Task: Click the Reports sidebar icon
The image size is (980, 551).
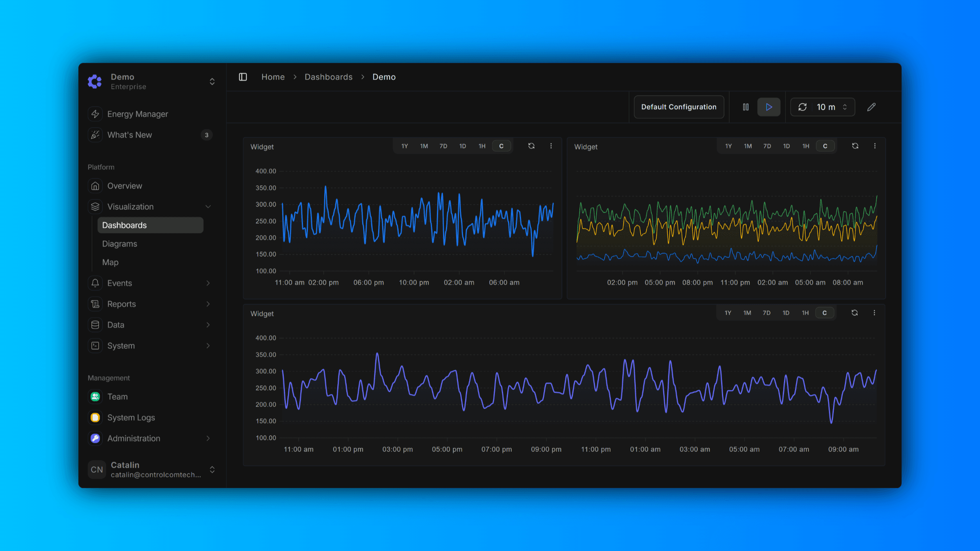Action: tap(95, 304)
